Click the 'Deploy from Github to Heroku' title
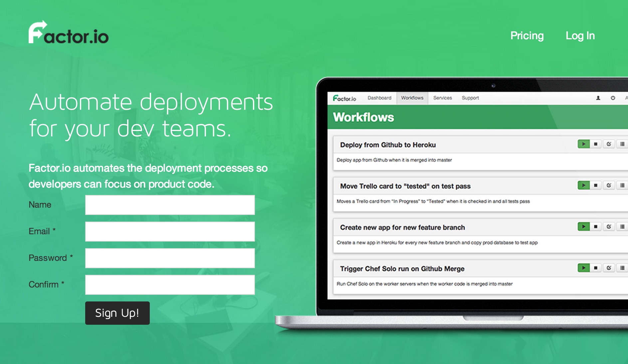628x364 pixels. click(388, 145)
